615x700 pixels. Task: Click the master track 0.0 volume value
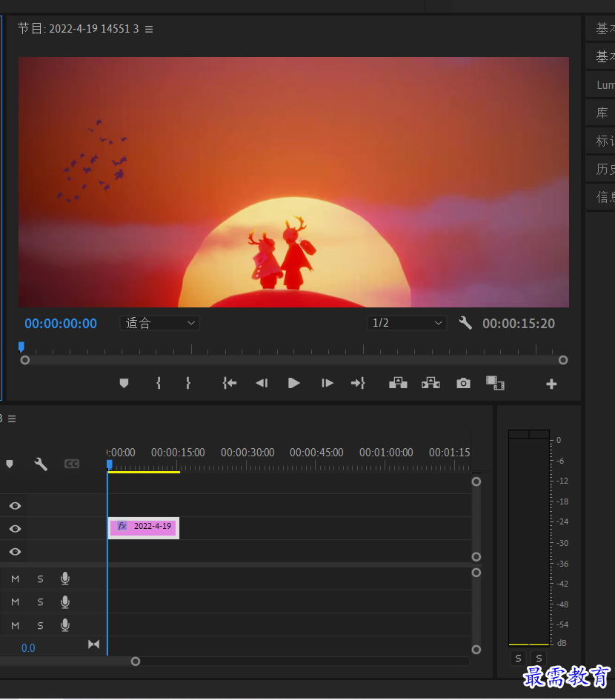pyautogui.click(x=28, y=647)
